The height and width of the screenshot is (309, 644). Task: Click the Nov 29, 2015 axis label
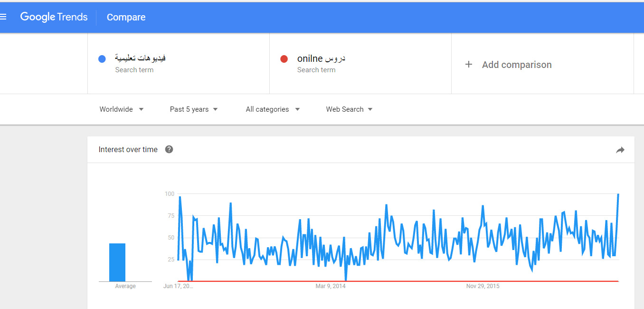click(x=483, y=286)
